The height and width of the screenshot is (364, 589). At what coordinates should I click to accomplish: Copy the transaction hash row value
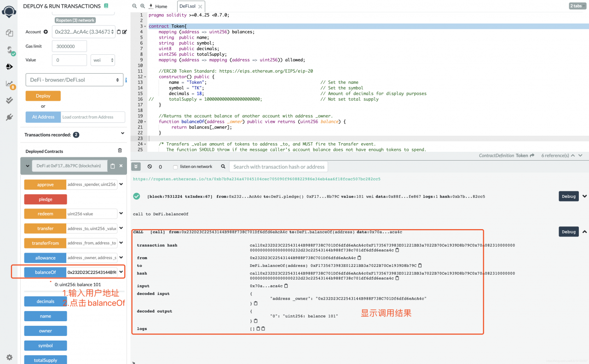click(x=397, y=250)
